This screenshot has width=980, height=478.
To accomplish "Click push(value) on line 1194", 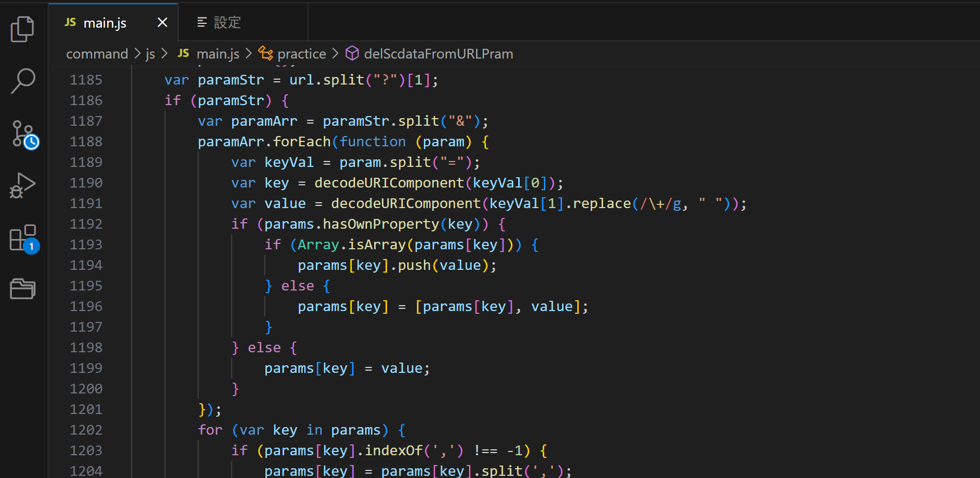I will coord(444,265).
